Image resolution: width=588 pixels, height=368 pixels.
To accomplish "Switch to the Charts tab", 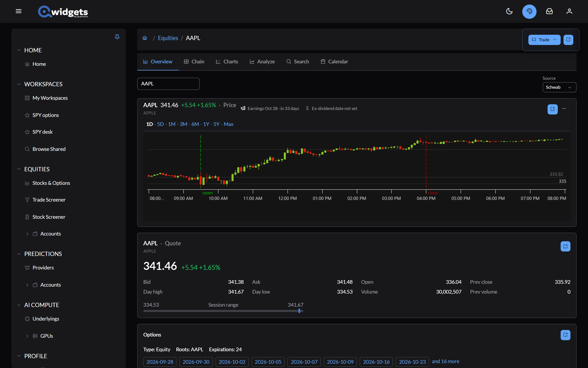I will (x=227, y=62).
